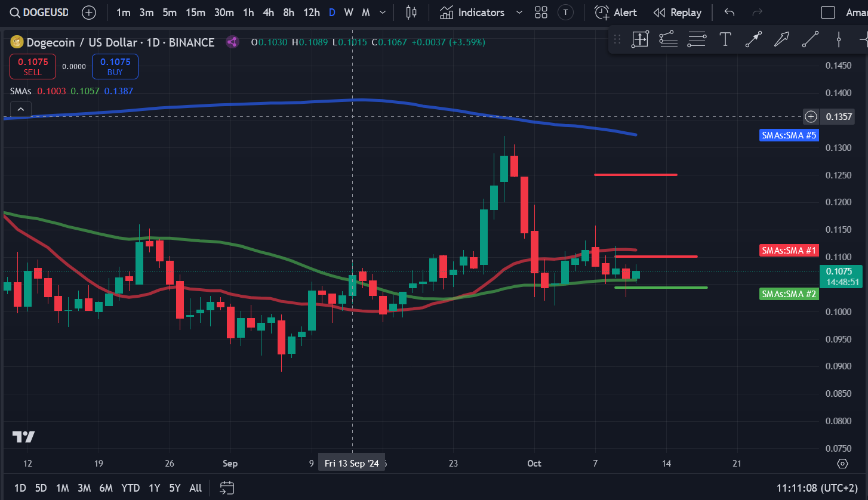Click the add symbol plus icon

click(x=89, y=13)
